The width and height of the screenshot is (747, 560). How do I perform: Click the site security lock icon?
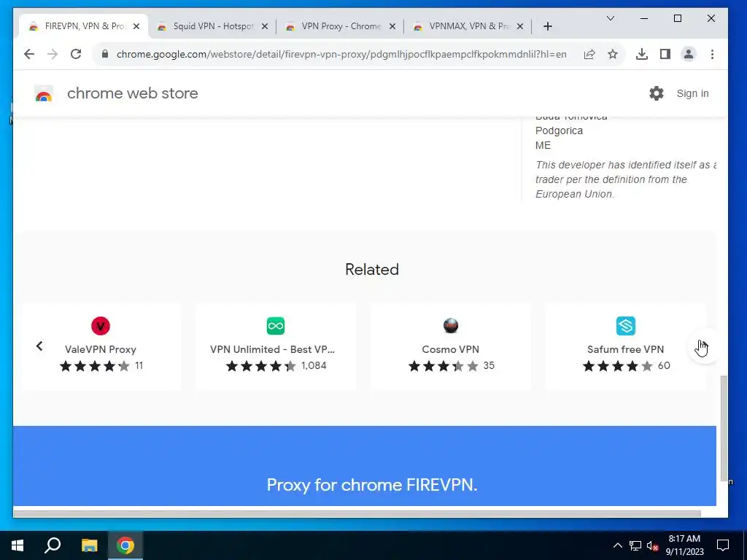[x=105, y=54]
